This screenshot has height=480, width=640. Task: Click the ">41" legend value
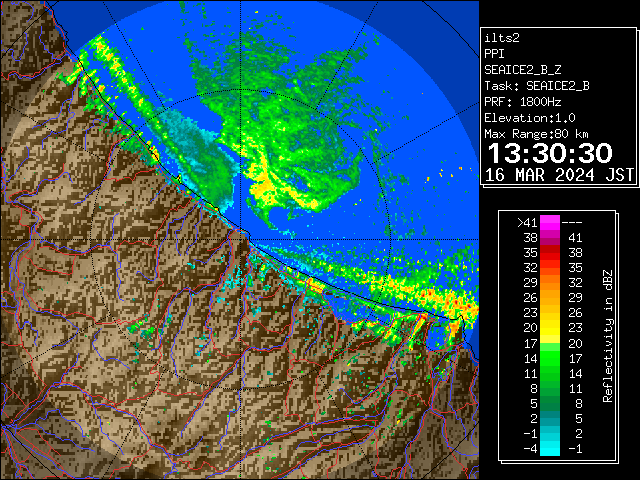527,223
